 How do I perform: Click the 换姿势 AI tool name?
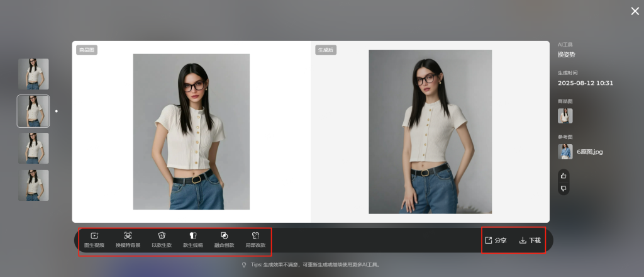coord(567,54)
